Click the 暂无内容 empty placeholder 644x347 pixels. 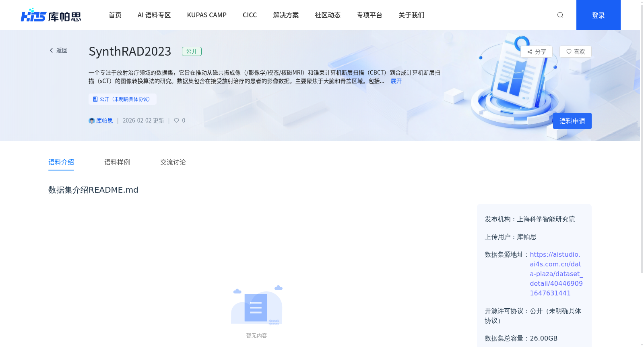[x=257, y=312]
